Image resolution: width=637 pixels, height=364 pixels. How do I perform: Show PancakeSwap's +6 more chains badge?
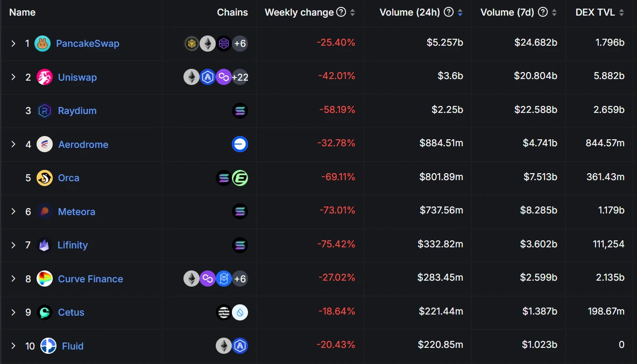pyautogui.click(x=240, y=44)
